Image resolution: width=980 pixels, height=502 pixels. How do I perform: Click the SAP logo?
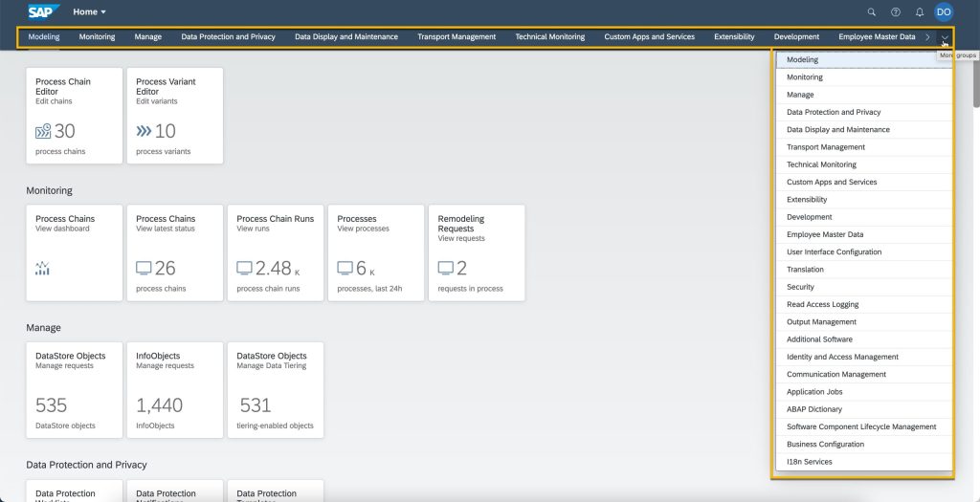(x=44, y=11)
